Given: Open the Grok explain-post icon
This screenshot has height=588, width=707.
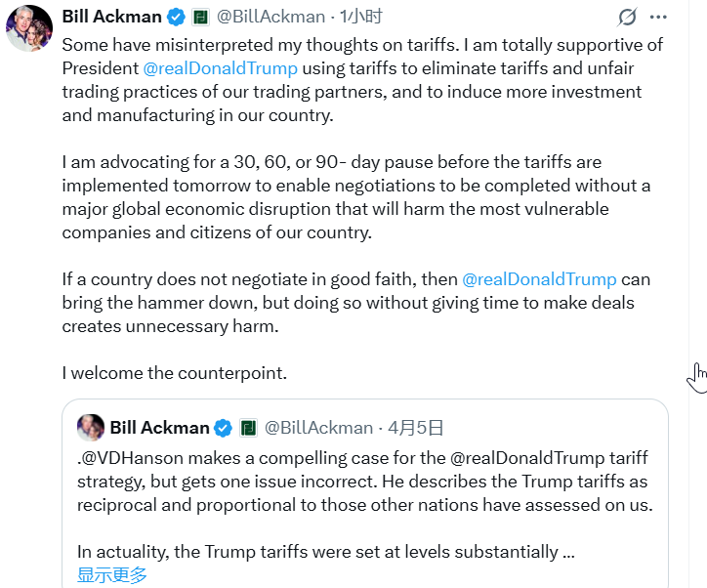Looking at the screenshot, I should 628,17.
